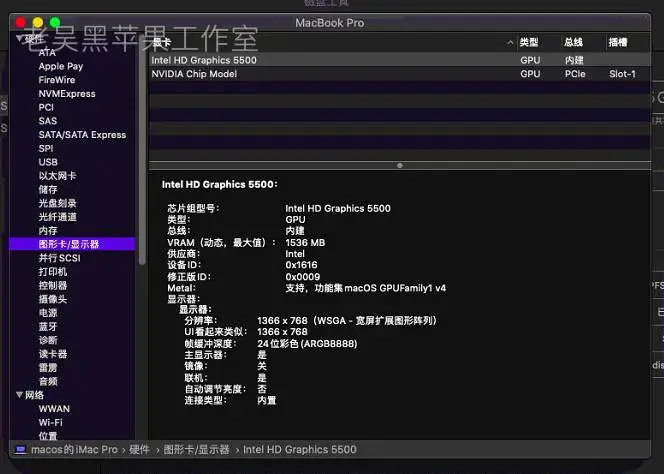Collapse the 网络 section triangle
The image size is (664, 474).
[x=19, y=395]
